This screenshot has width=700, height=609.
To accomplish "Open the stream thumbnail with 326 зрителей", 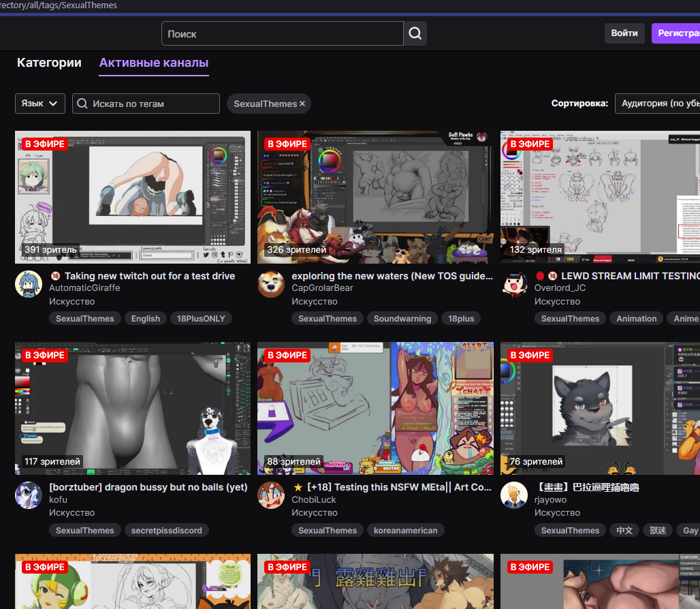I will [375, 198].
